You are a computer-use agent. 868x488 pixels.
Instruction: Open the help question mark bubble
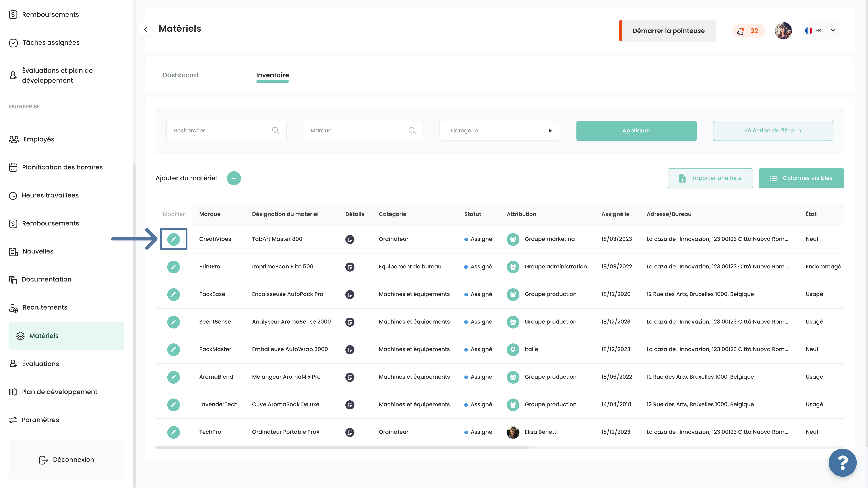tap(842, 463)
